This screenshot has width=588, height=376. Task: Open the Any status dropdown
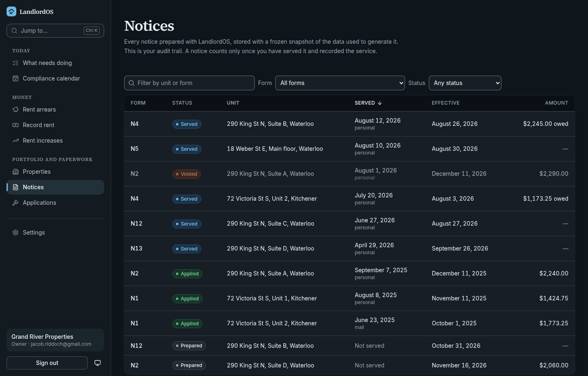click(465, 83)
